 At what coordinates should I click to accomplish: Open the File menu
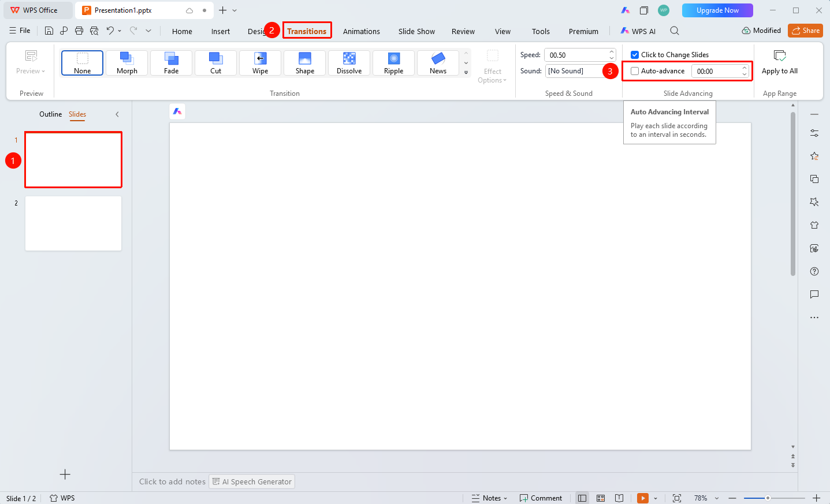point(20,31)
